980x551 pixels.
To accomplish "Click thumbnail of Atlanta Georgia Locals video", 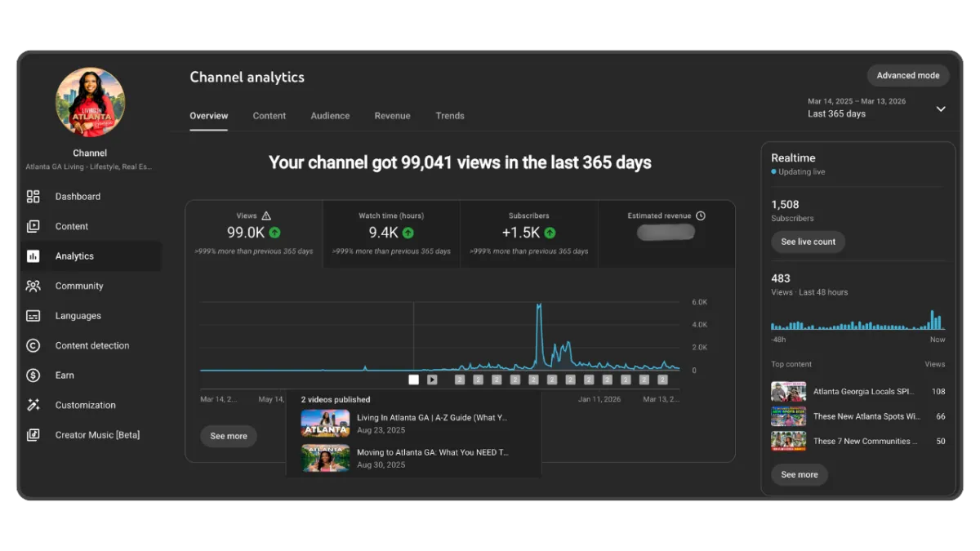I will coord(788,392).
